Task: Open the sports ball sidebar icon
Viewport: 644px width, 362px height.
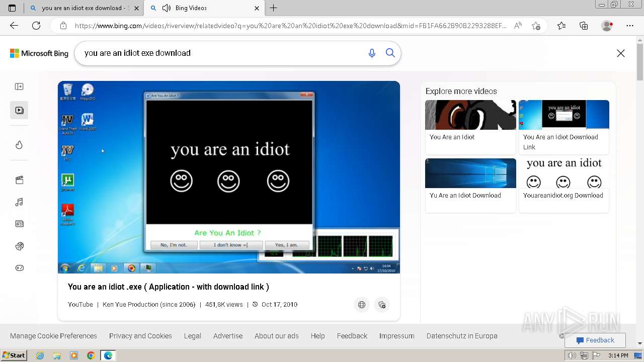Action: (x=19, y=246)
